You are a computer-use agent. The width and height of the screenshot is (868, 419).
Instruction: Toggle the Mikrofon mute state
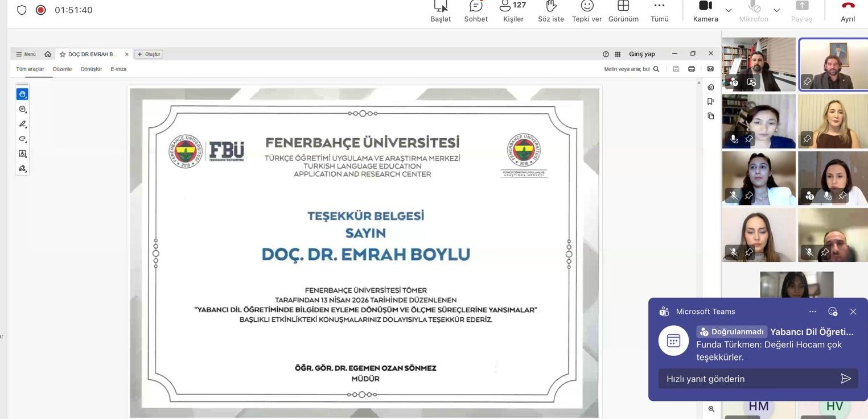[754, 11]
